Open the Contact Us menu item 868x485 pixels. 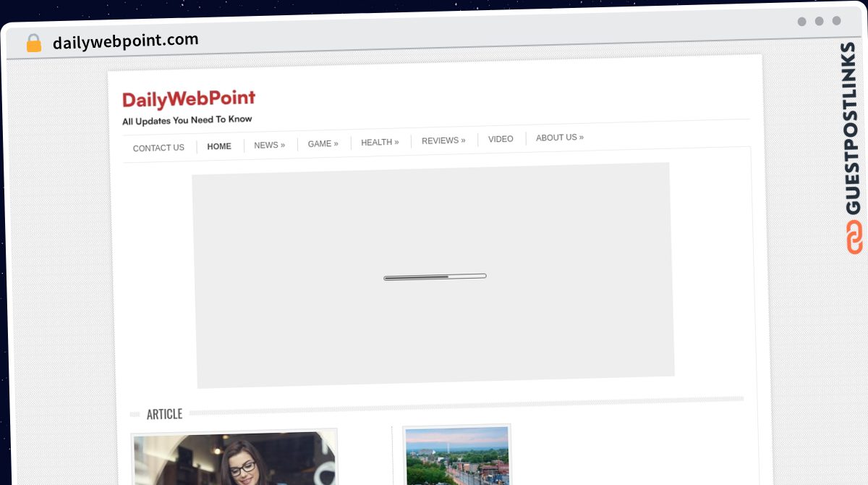(x=158, y=148)
